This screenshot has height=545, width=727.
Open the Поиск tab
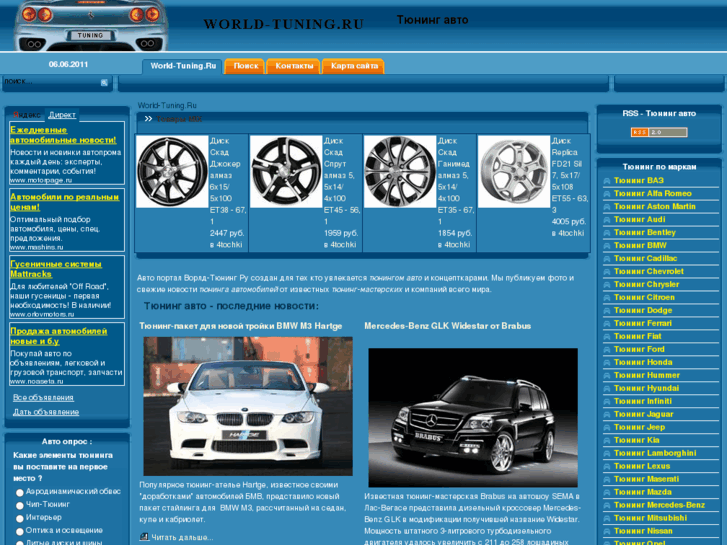(x=245, y=66)
